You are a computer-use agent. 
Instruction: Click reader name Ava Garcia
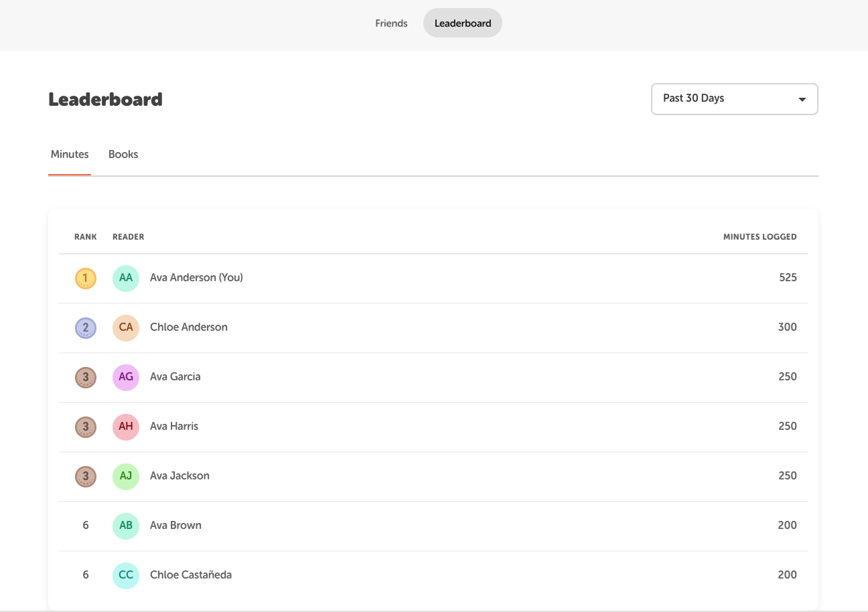click(175, 376)
